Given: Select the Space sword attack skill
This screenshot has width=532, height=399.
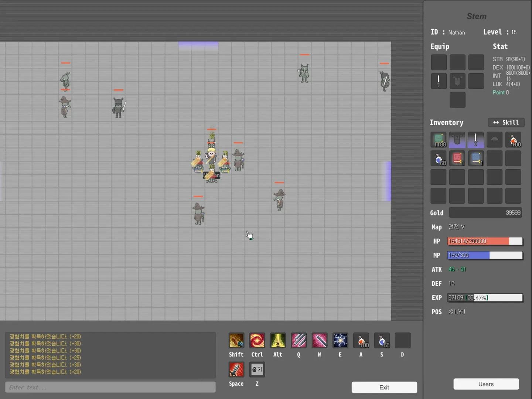Looking at the screenshot, I should coord(236,369).
